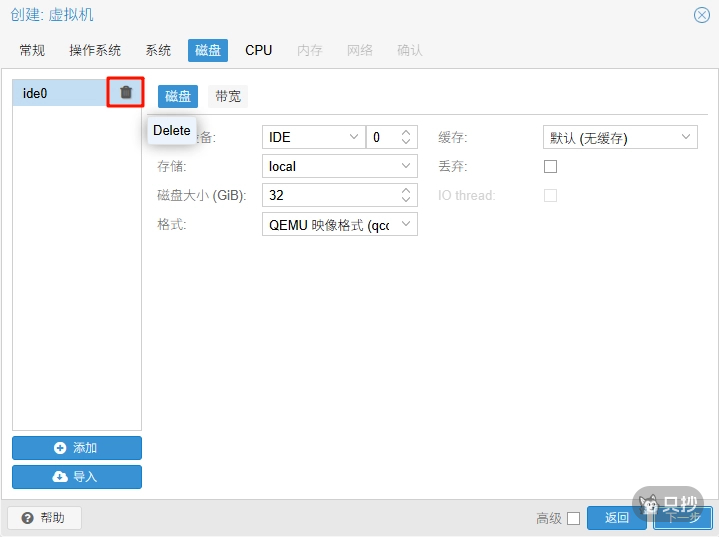
Task: Go to the 常规 general tab
Action: pyautogui.click(x=32, y=50)
